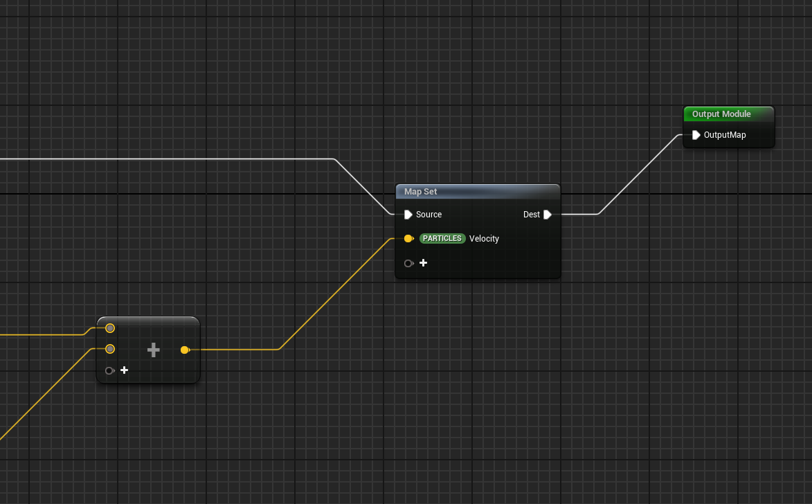Select the Output Module node header
The width and height of the screenshot is (812, 504).
728,114
